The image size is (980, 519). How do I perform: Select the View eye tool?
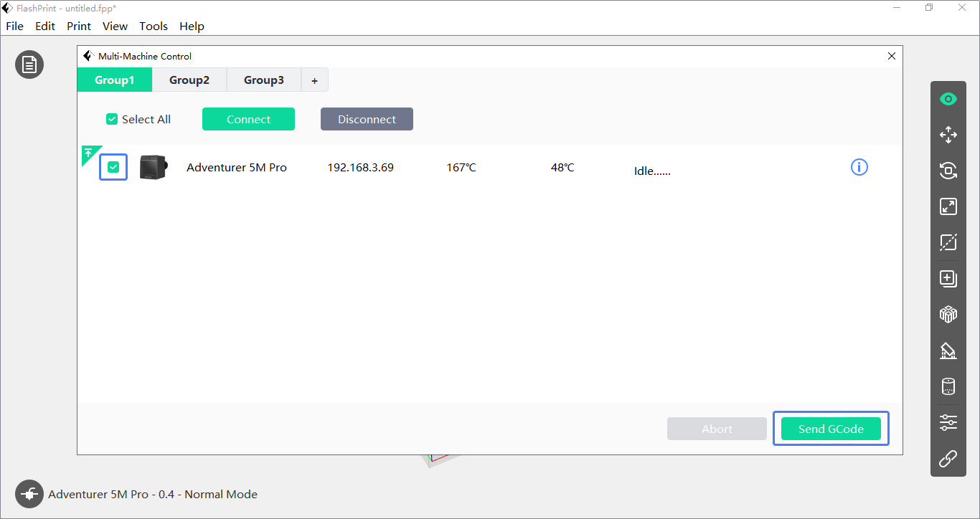point(948,99)
